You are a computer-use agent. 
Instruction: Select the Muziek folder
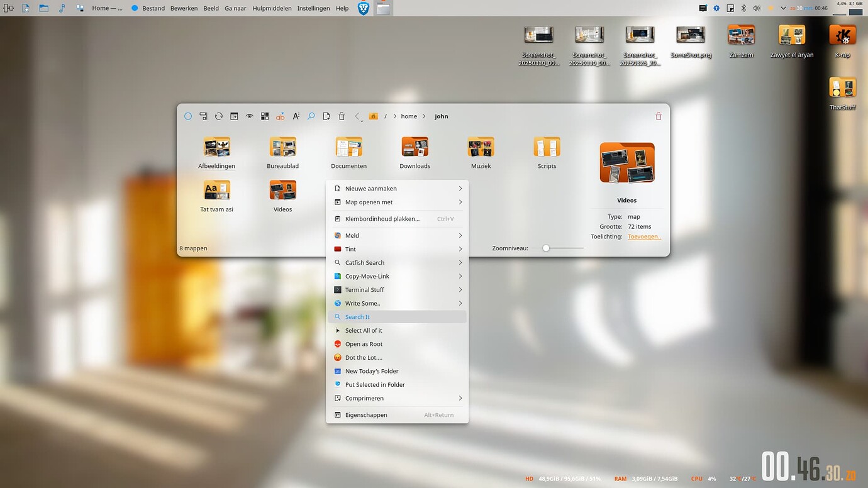pyautogui.click(x=481, y=153)
